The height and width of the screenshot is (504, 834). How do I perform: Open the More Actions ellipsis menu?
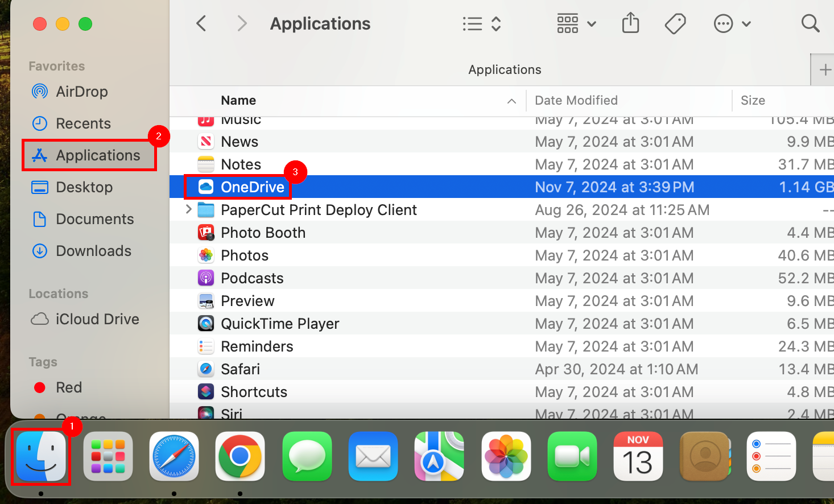click(733, 23)
